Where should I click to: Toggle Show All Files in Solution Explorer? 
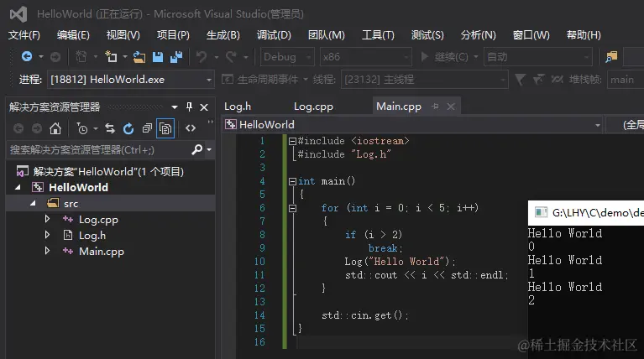[165, 128]
